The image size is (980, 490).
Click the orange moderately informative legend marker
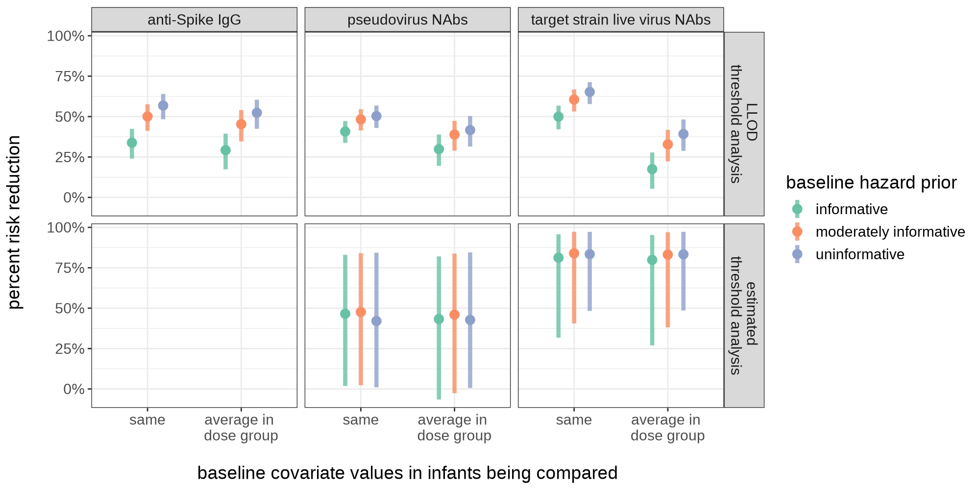tap(797, 232)
